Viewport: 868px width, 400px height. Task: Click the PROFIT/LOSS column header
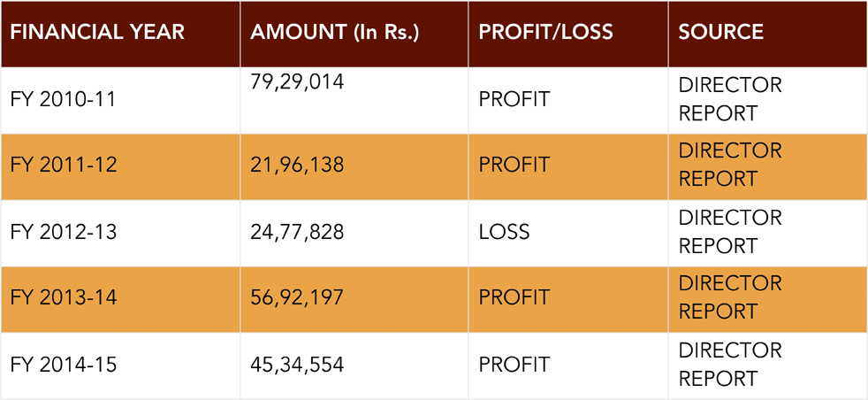(x=545, y=33)
